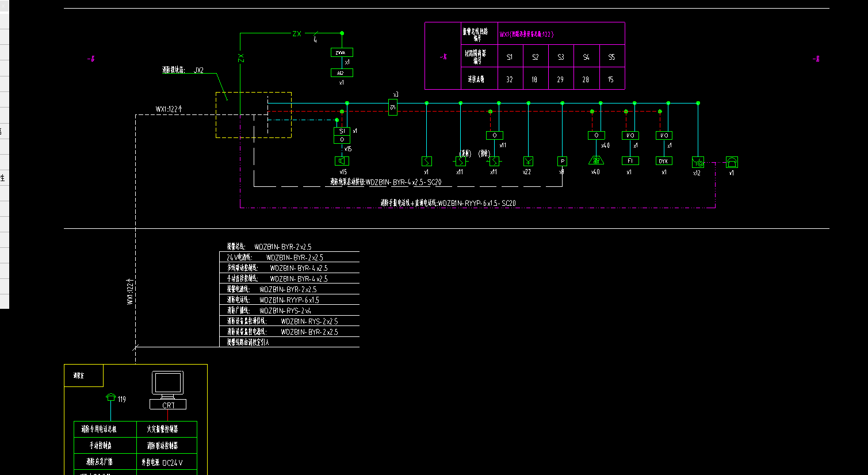
Task: Select the value 28 under S4
Action: (586, 79)
